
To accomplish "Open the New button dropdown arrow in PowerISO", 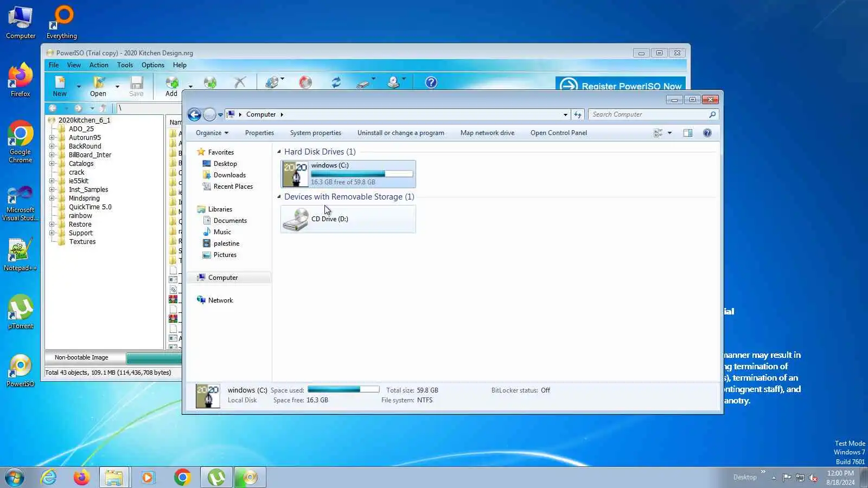I will (79, 86).
